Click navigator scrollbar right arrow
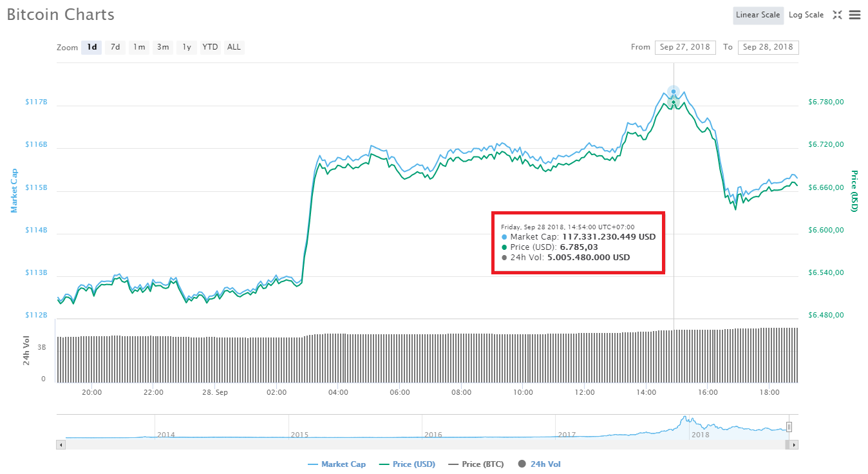This screenshot has width=868, height=474. 794,444
